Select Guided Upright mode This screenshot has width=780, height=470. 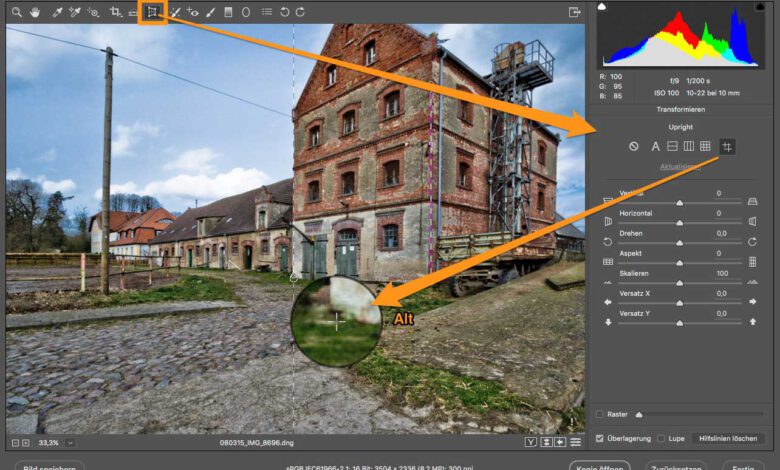click(727, 147)
